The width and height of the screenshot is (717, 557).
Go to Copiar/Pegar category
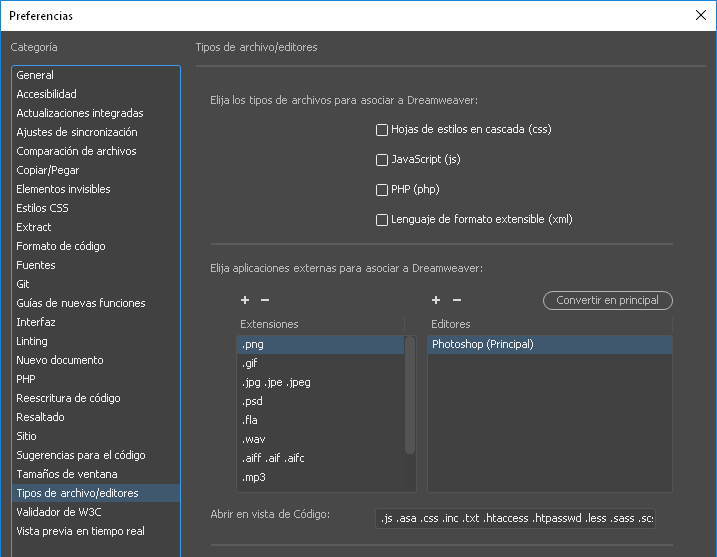(x=96, y=170)
